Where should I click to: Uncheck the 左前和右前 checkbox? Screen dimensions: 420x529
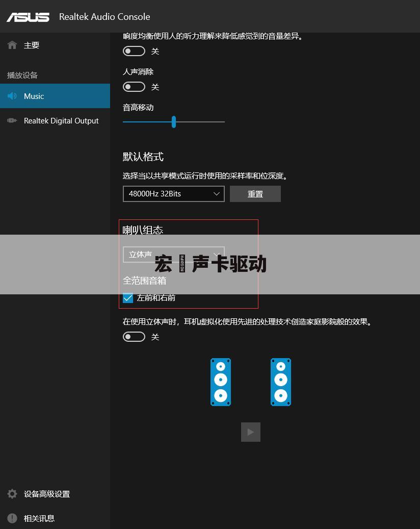click(128, 298)
